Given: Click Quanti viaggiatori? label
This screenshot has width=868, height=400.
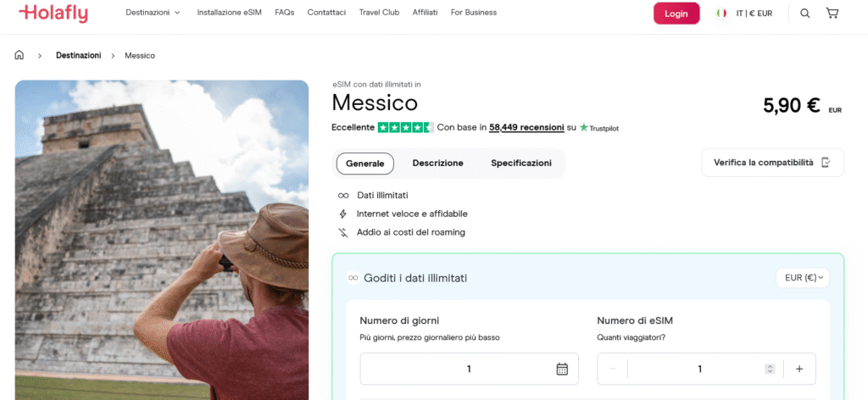Looking at the screenshot, I should coord(631,337).
